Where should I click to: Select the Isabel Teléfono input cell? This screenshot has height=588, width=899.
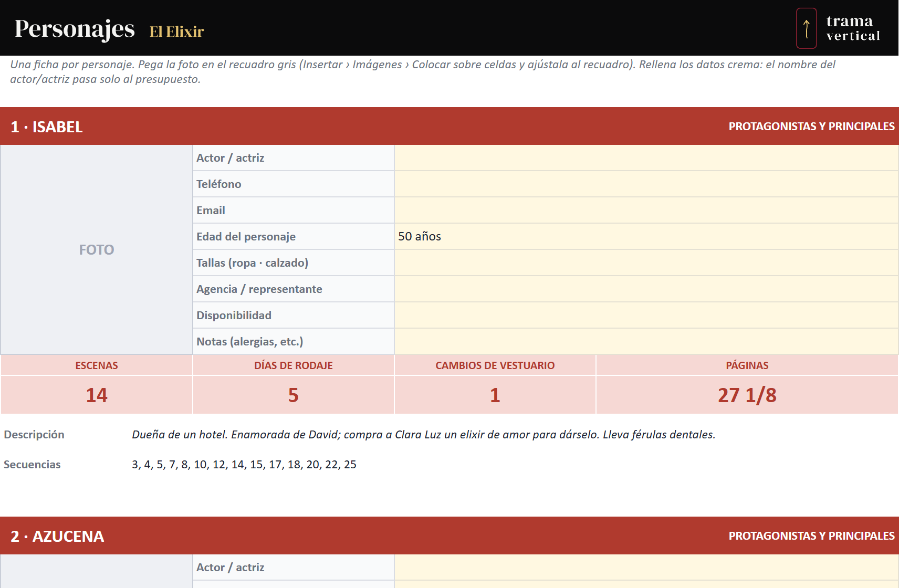coord(646,184)
